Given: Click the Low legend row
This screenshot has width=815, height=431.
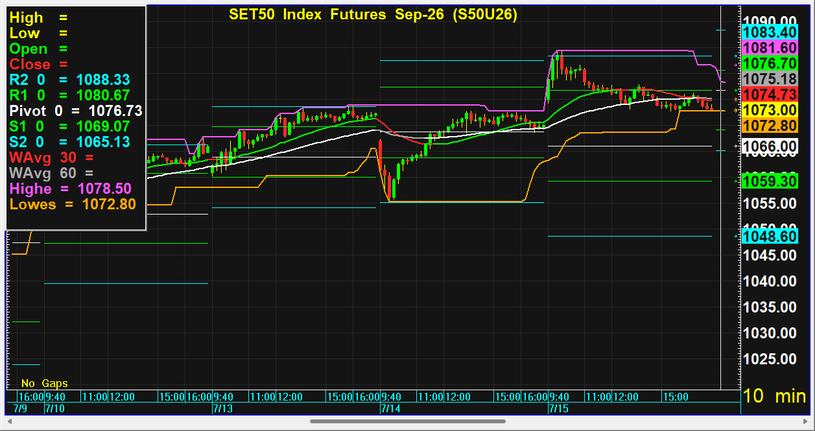Looking at the screenshot, I should click(39, 33).
